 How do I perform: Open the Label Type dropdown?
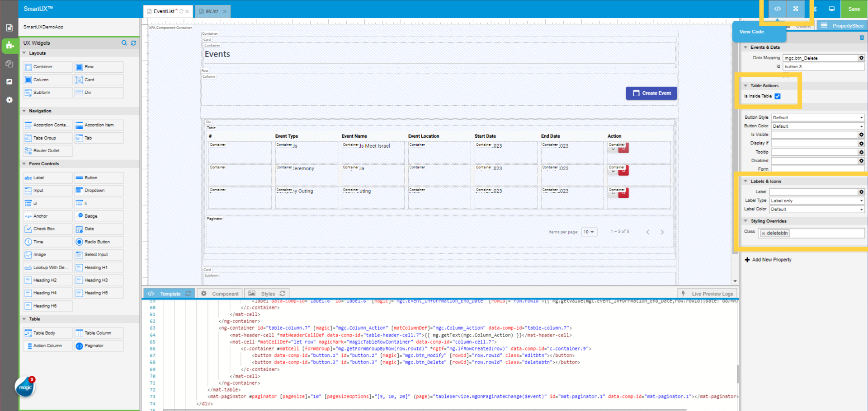[x=817, y=201]
